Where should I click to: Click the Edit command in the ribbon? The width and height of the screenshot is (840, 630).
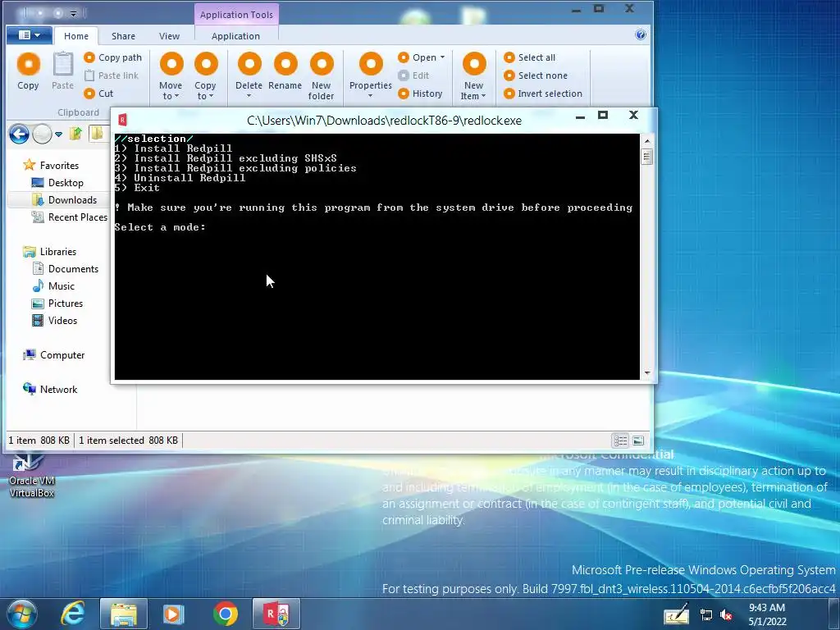tap(413, 75)
